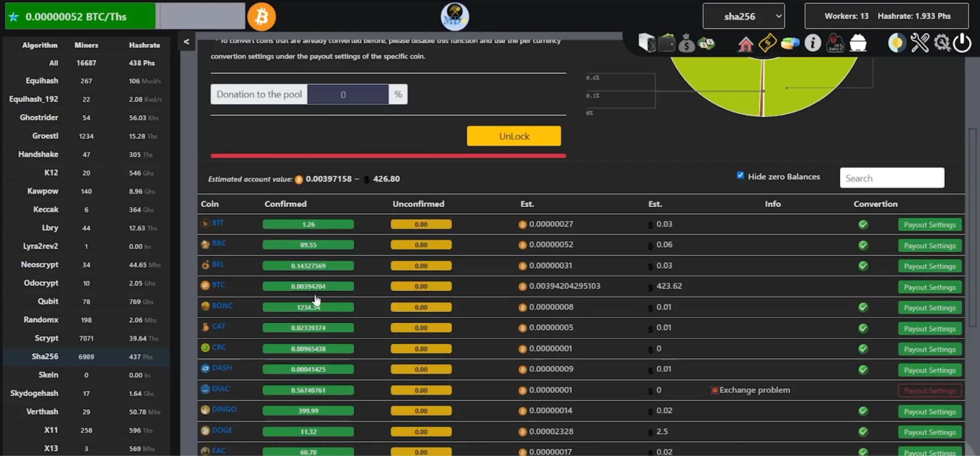
Task: Click the home icon
Action: coord(745,43)
